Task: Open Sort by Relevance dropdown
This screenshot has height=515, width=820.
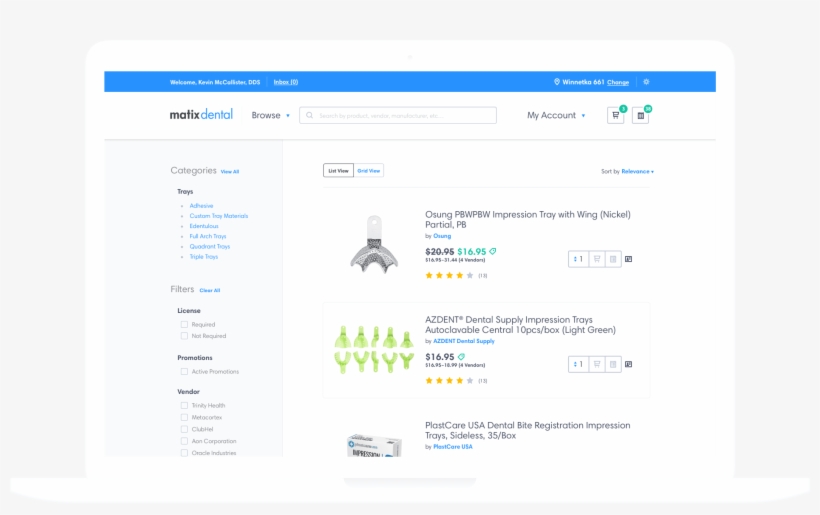Action: pyautogui.click(x=637, y=171)
